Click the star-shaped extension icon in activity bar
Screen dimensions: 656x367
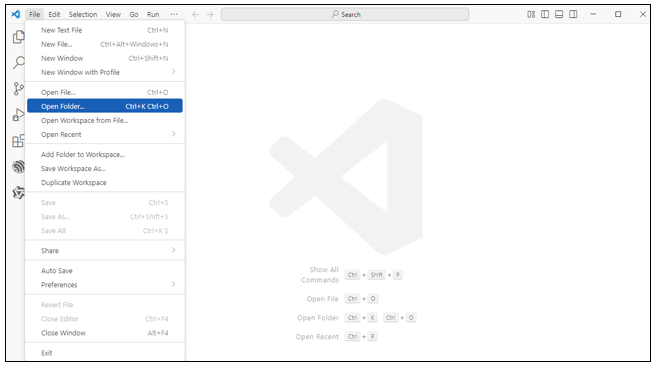(18, 192)
